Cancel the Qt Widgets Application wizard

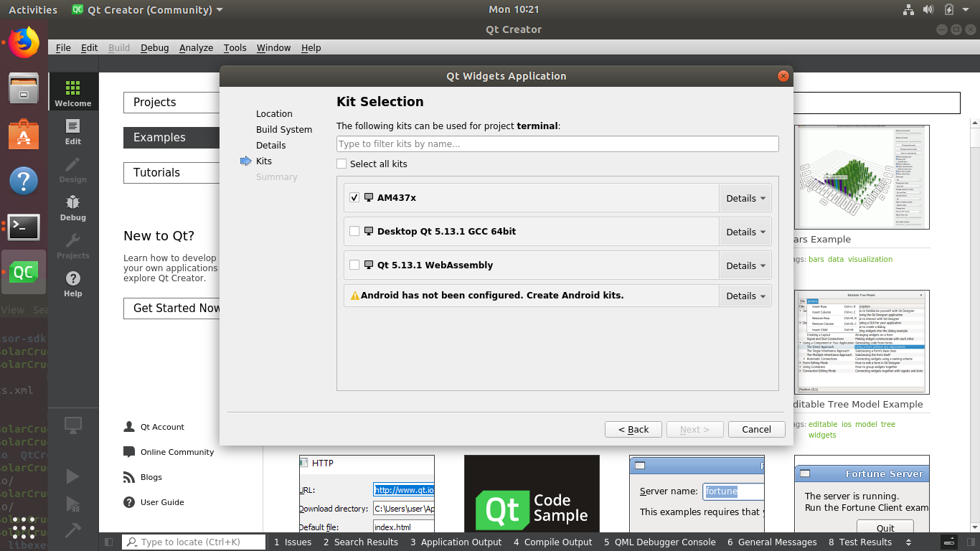click(x=756, y=429)
